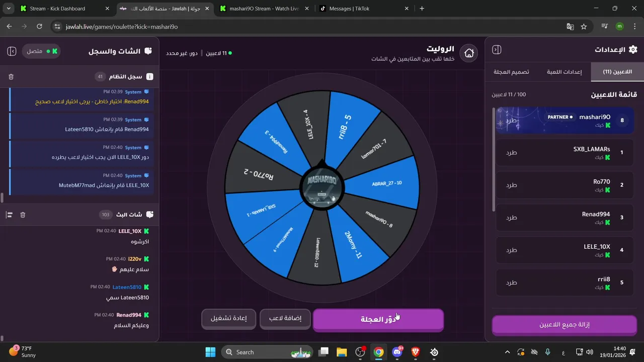This screenshot has height=362, width=644.
Task: Click the 2Momy - 11 wheel segment
Action: pyautogui.click(x=353, y=245)
